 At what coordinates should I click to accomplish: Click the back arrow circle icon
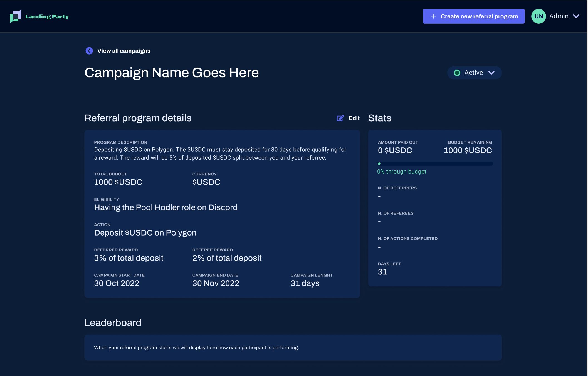[x=89, y=51]
